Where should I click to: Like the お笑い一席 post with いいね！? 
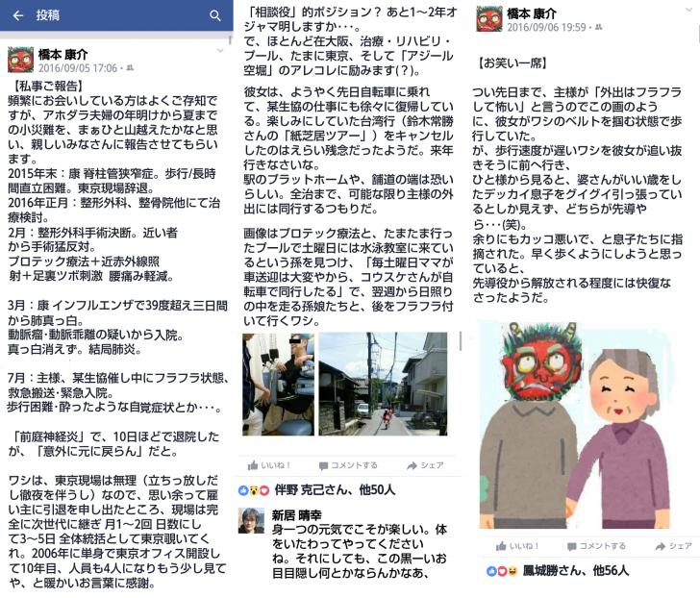(517, 546)
